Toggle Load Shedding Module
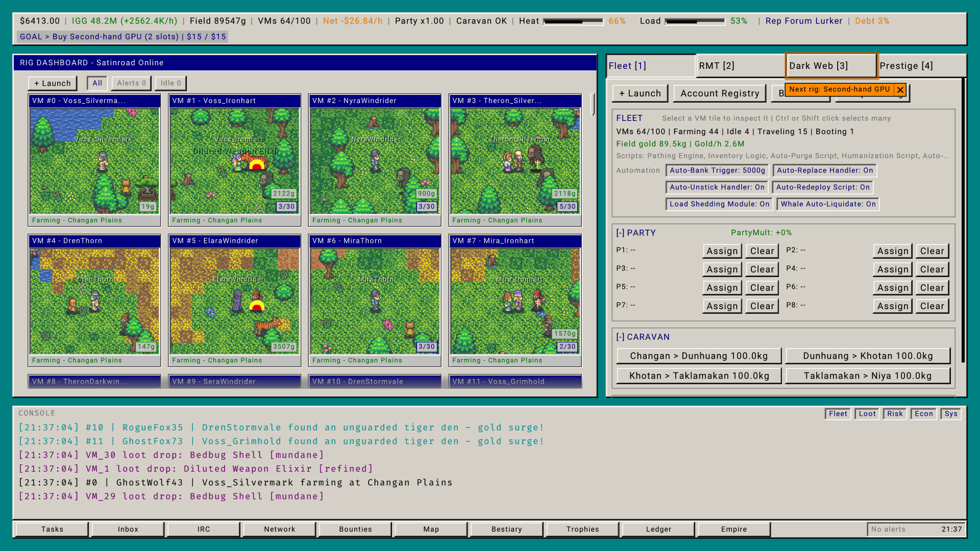 point(719,204)
